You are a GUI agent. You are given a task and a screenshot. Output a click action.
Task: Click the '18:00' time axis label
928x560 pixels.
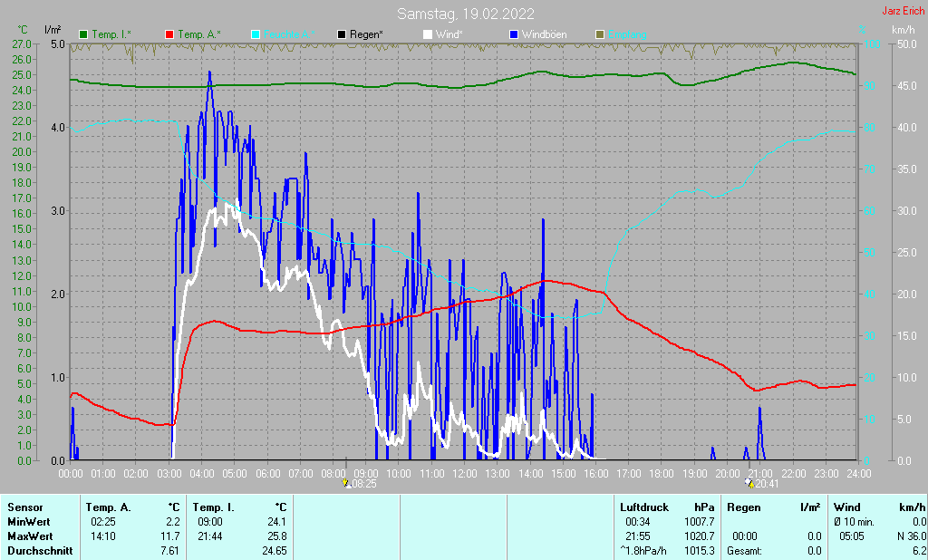(x=661, y=474)
